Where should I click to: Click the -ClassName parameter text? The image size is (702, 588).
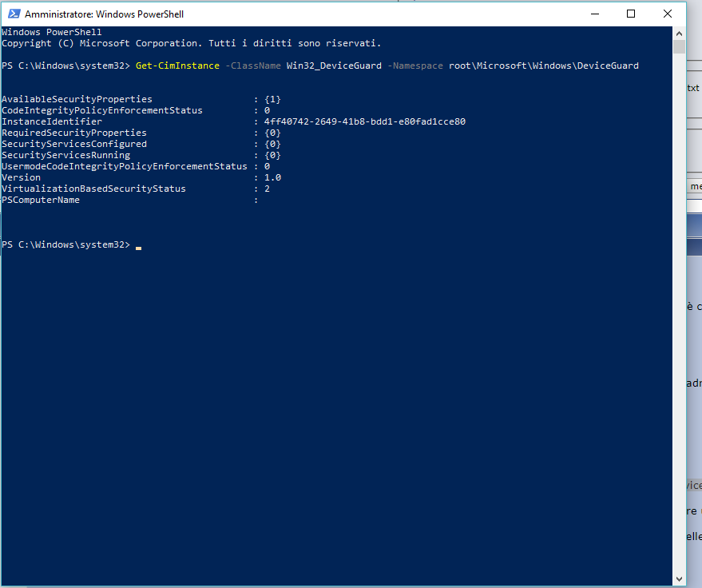click(253, 66)
